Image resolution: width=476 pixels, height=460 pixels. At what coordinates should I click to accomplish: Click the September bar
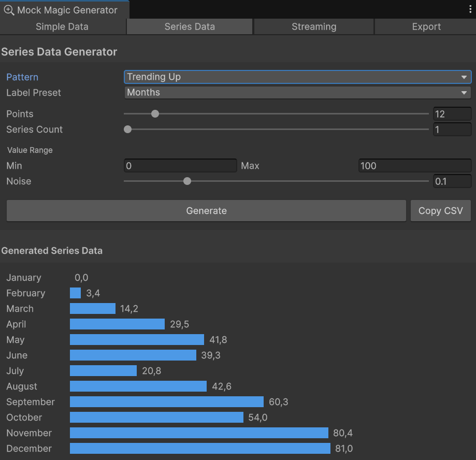[x=167, y=401]
